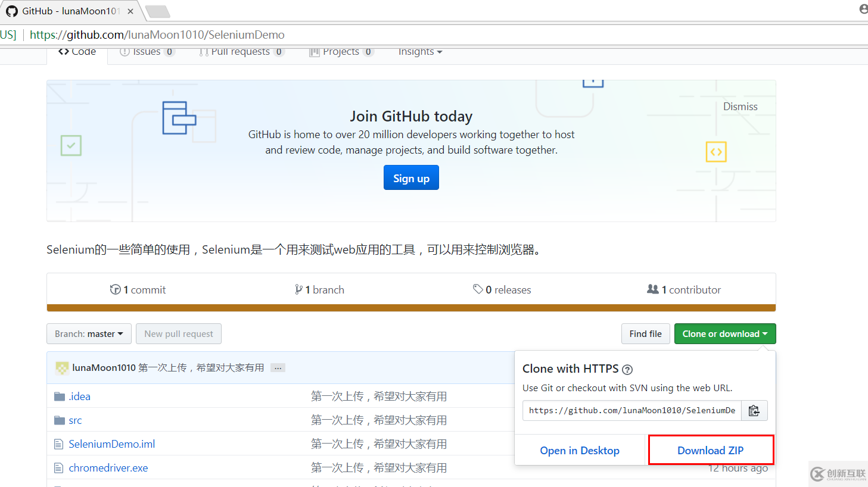Click the SeleniumDemo.iml file icon
868x487 pixels.
(x=58, y=444)
